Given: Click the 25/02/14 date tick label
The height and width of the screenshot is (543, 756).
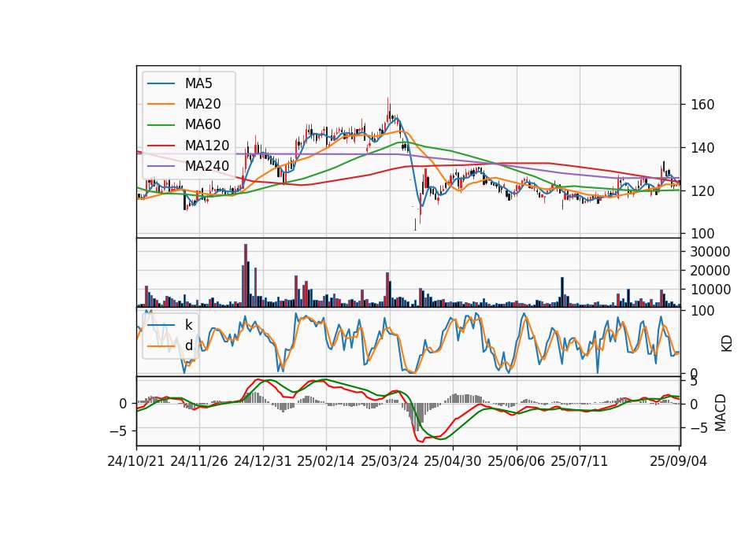Looking at the screenshot, I should (x=326, y=461).
